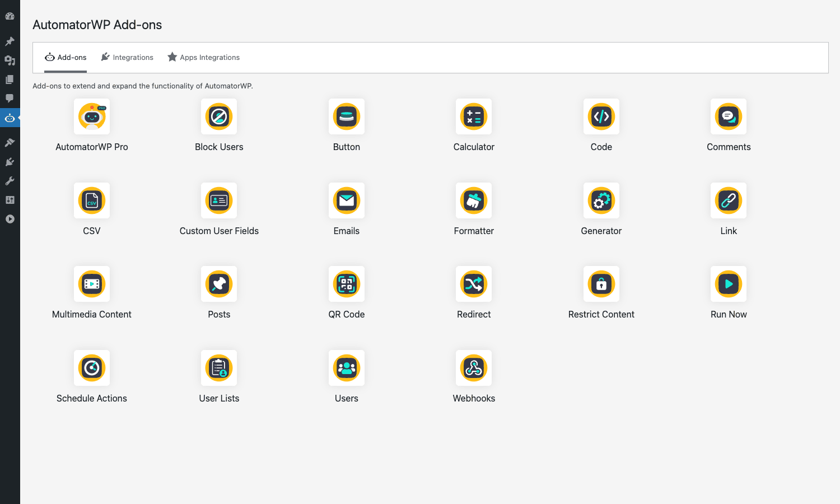Open the dashboard icon in the sidebar

click(x=10, y=16)
